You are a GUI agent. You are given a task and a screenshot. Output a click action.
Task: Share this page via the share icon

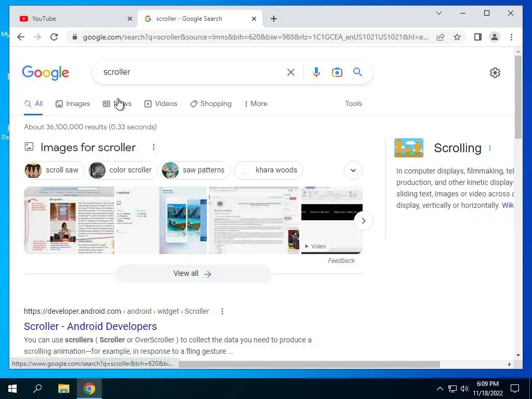441,37
